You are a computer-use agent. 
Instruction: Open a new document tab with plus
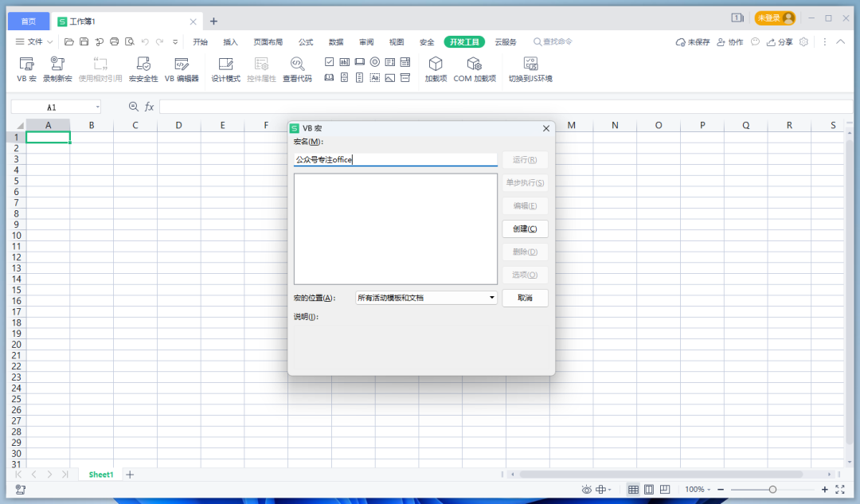coord(214,21)
